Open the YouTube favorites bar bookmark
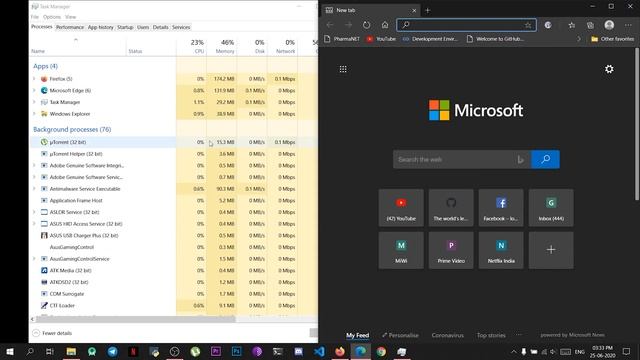 (381, 39)
